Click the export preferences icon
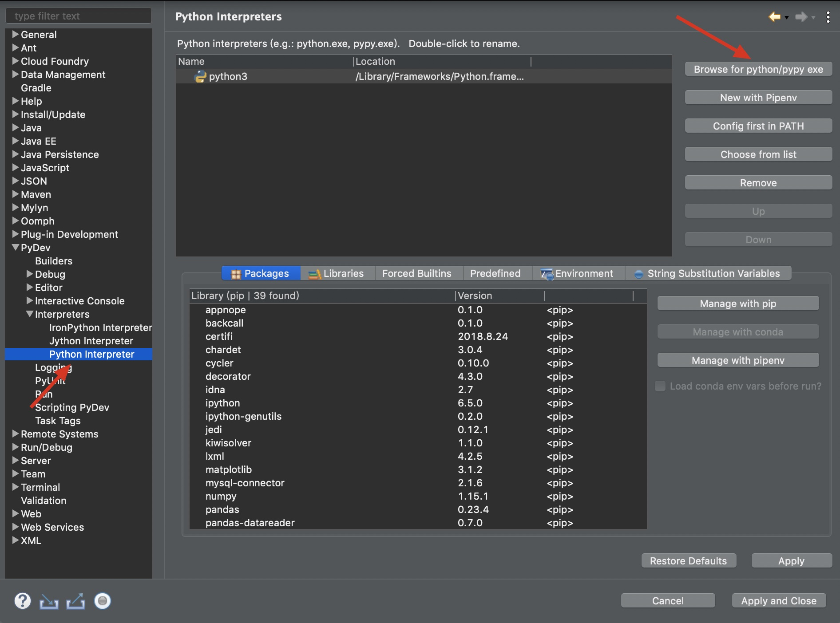Screen dimensions: 840x623 tap(75, 601)
